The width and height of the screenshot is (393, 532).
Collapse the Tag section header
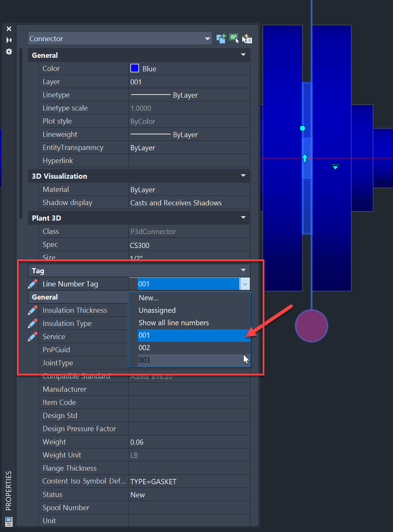[x=243, y=271]
